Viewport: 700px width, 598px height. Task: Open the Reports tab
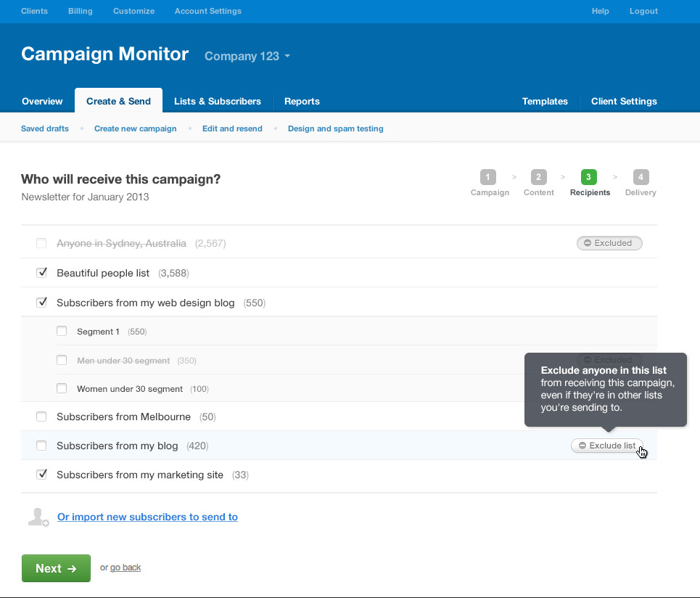302,102
